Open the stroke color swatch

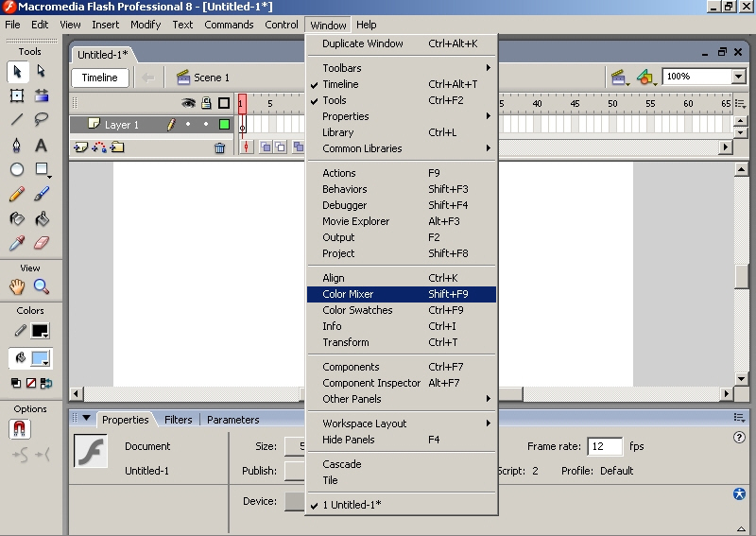pyautogui.click(x=40, y=331)
